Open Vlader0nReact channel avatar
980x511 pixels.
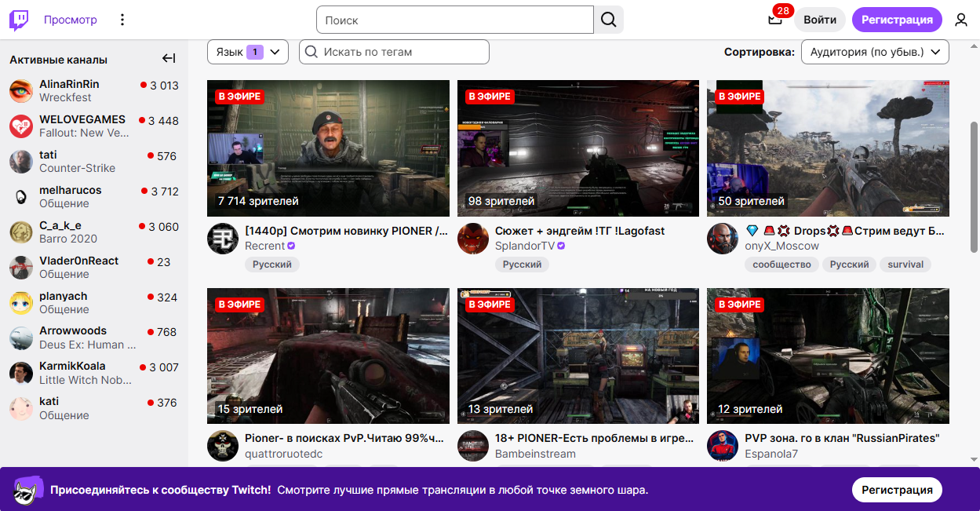(x=21, y=268)
